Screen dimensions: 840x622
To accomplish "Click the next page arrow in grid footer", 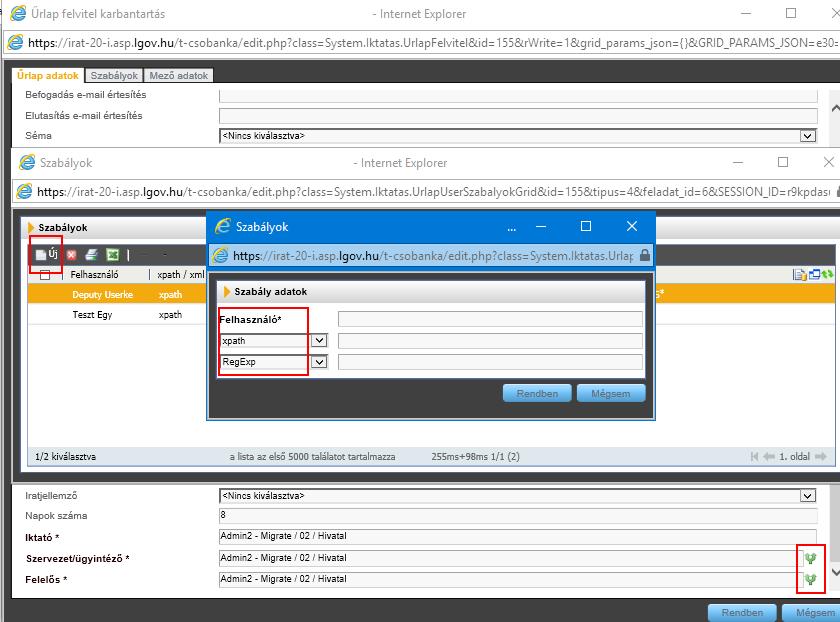I will (x=821, y=456).
